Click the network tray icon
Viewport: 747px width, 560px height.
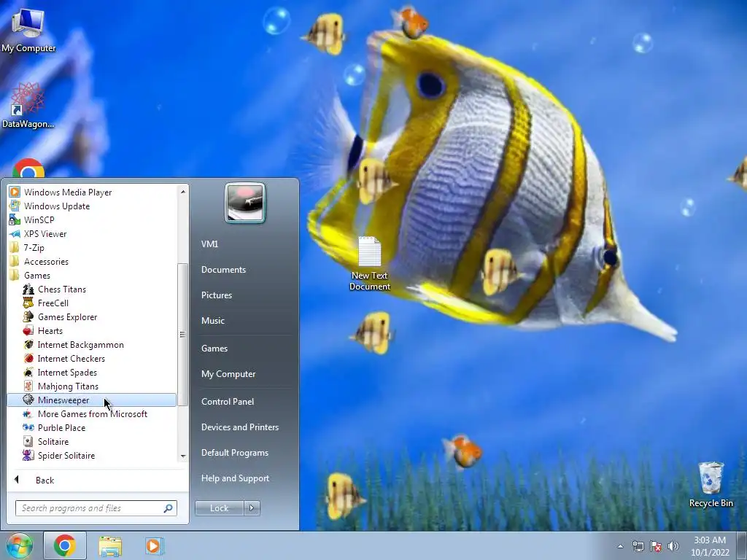click(638, 546)
